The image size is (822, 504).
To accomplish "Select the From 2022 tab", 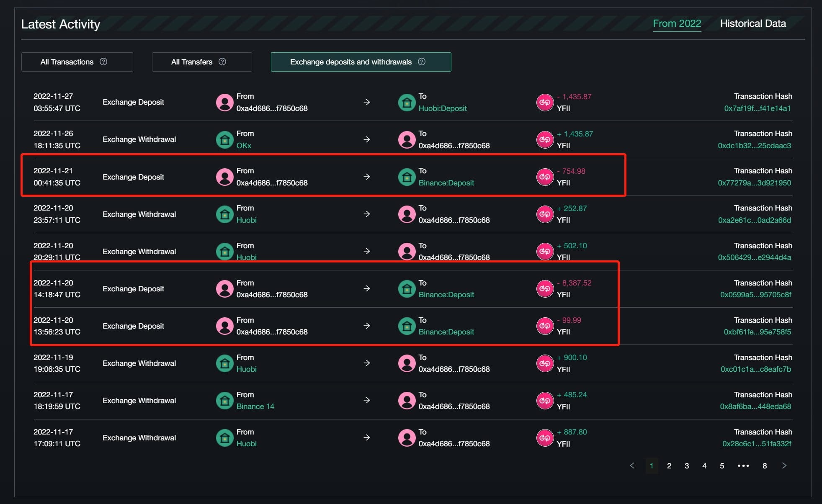I will [677, 23].
